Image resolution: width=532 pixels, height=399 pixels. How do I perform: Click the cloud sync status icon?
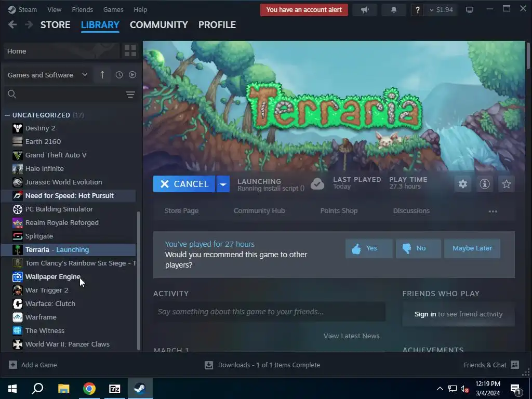(x=317, y=184)
